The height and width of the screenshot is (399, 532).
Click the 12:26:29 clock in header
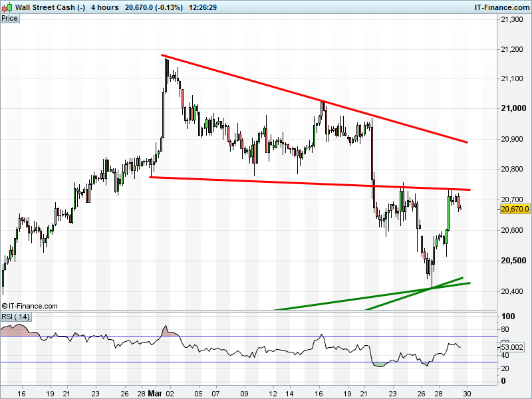tap(203, 7)
